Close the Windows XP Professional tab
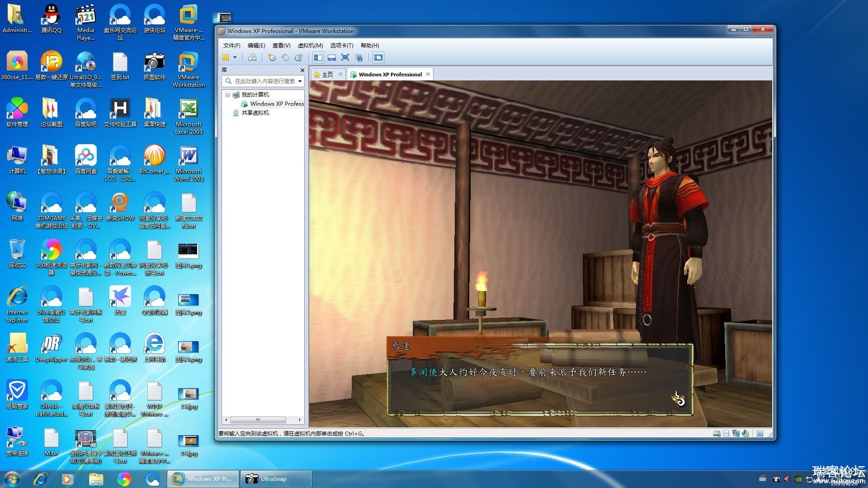This screenshot has height=488, width=868. point(428,74)
